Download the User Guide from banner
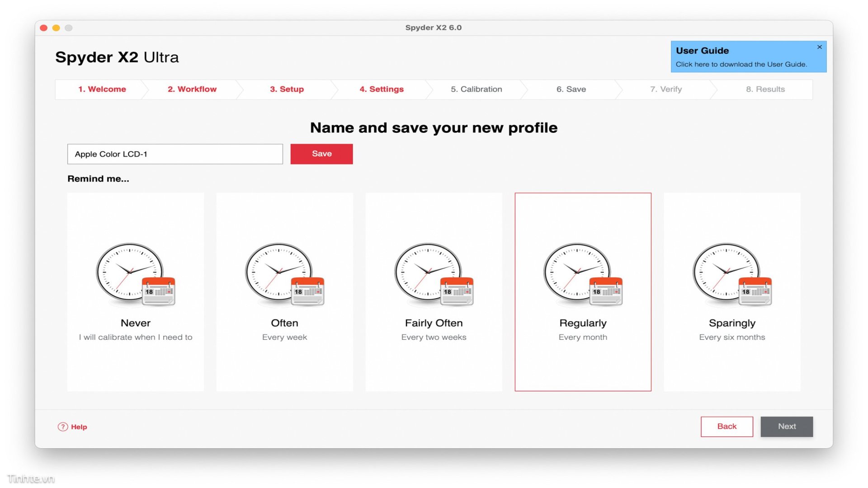This screenshot has width=868, height=488. tap(741, 64)
